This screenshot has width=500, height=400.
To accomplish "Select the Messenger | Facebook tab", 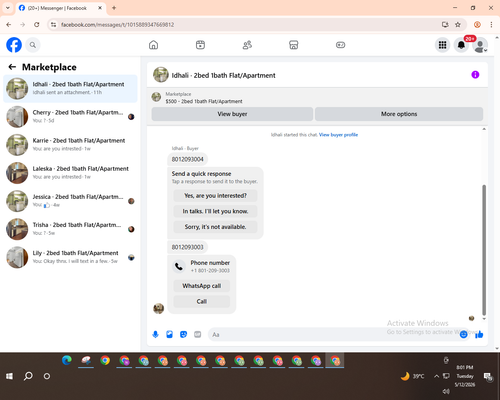I will pos(57,8).
